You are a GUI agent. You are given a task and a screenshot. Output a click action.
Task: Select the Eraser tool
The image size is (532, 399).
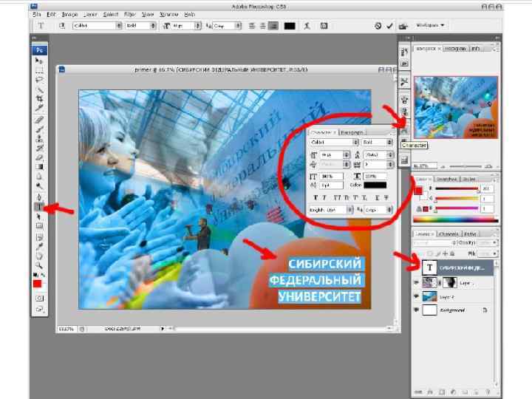39,157
